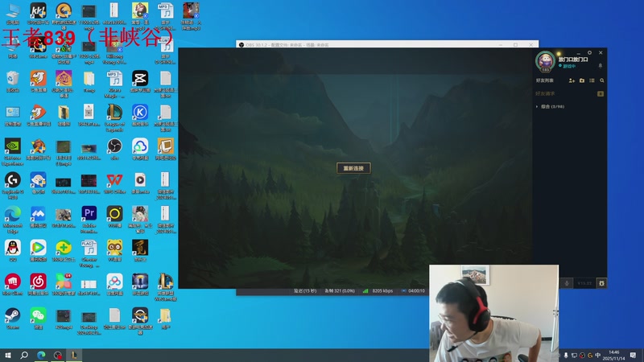
Task: Click the new folder icon in friends panel
Action: click(582, 80)
